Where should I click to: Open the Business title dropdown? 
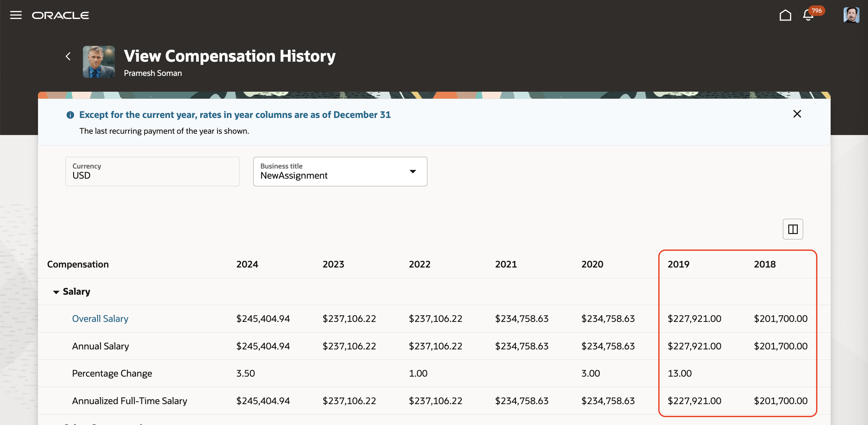[340, 171]
